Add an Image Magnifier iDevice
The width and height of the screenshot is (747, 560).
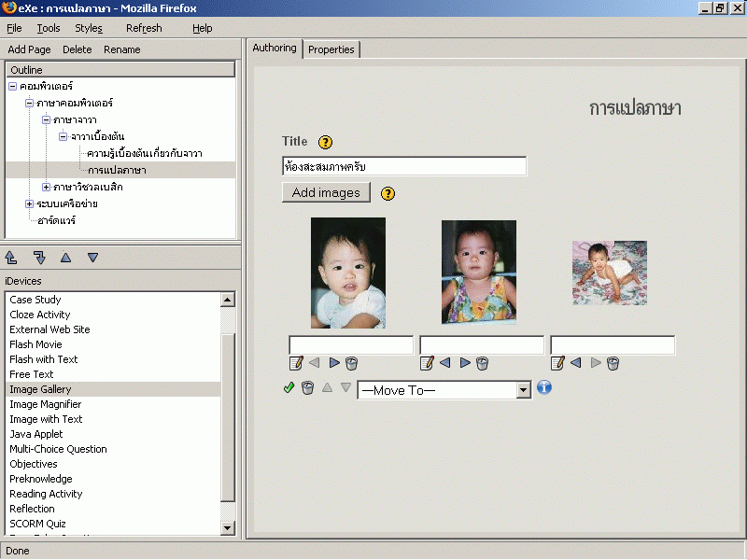coord(45,404)
